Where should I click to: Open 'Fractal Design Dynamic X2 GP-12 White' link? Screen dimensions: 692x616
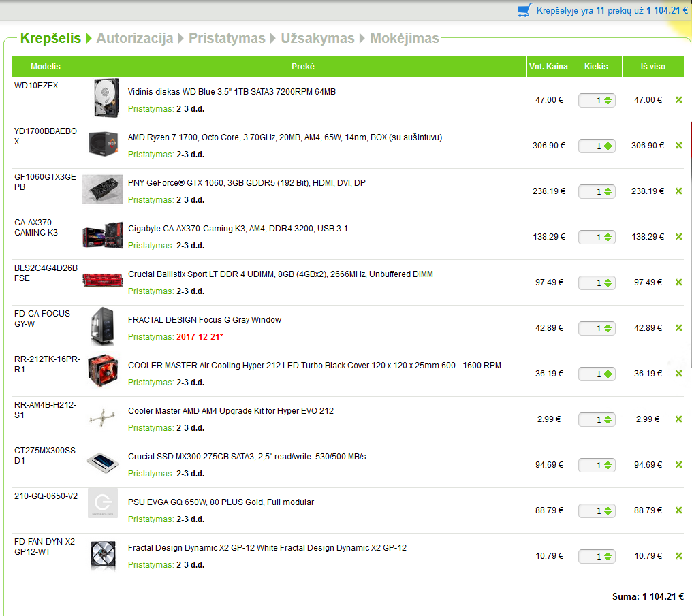coord(268,548)
